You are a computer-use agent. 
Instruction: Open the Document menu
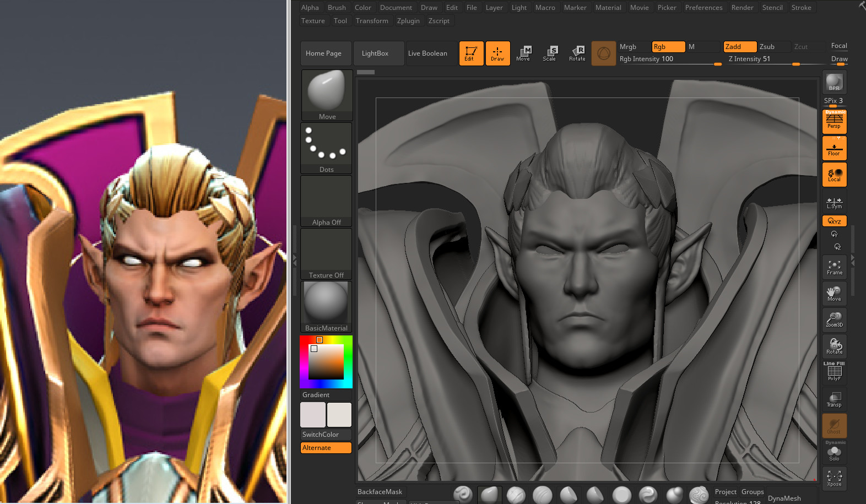396,8
